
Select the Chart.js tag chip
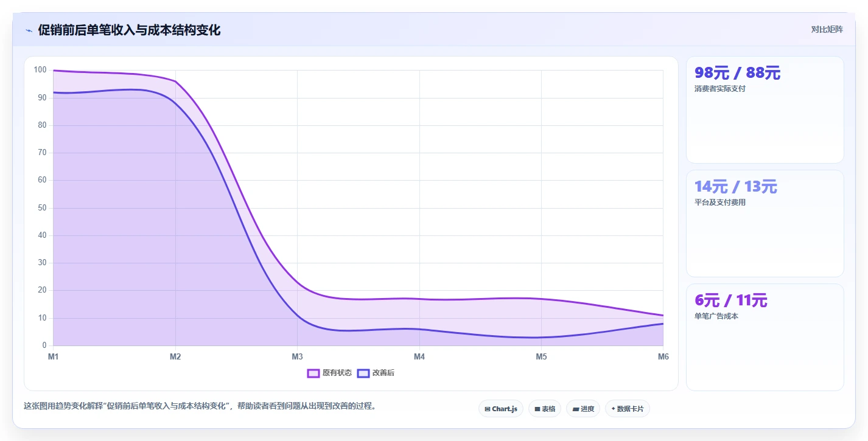click(501, 409)
